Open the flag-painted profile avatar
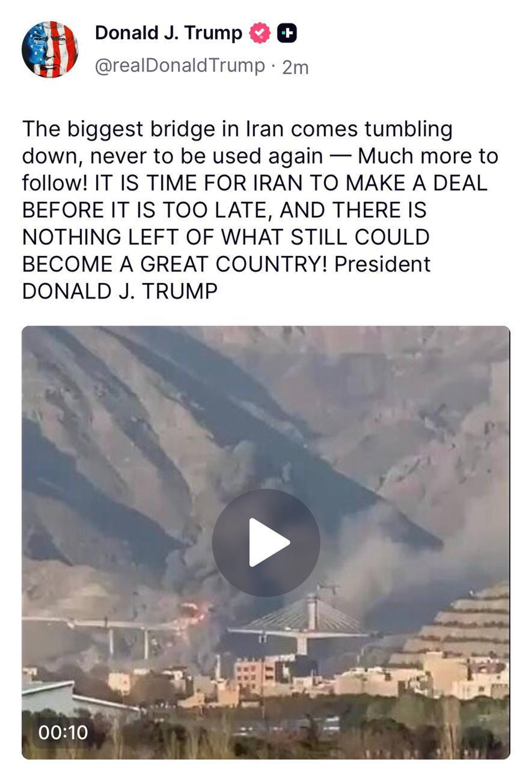Image resolution: width=532 pixels, height=769 pixels. click(x=50, y=49)
